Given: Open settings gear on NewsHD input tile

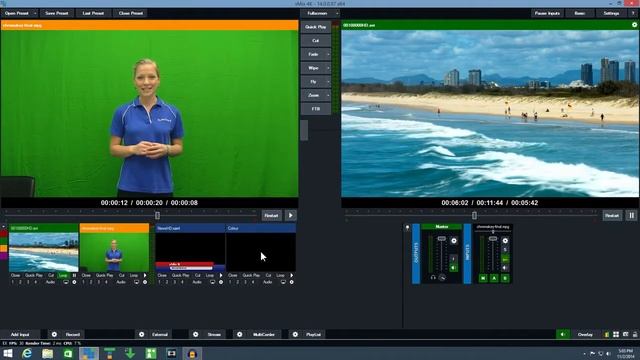Looking at the screenshot, I should pyautogui.click(x=221, y=282).
